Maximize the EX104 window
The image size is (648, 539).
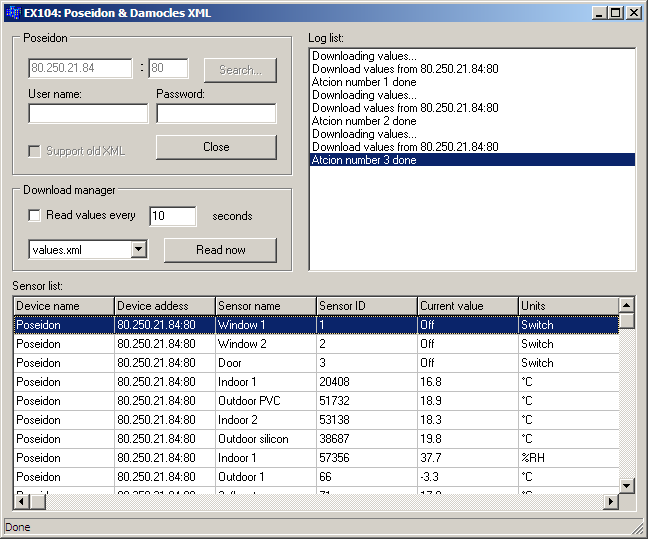point(615,13)
